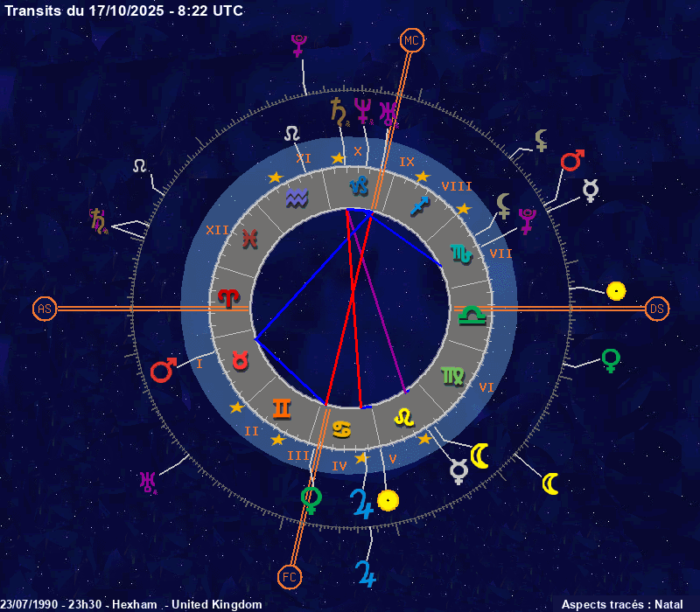Select the blue Capricorn sign glyph
Image resolution: width=700 pixels, height=612 pixels.
tap(359, 184)
